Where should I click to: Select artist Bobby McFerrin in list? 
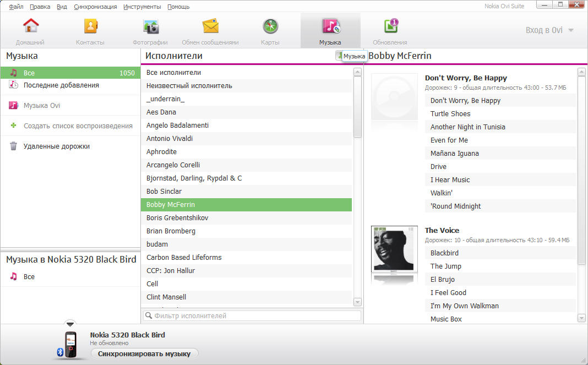click(246, 204)
